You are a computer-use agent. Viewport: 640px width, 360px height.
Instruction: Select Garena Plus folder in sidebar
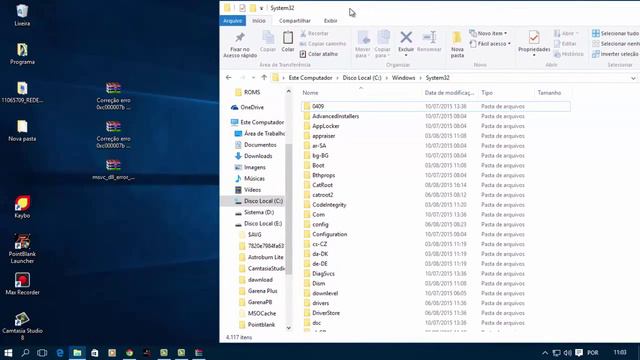(x=258, y=291)
